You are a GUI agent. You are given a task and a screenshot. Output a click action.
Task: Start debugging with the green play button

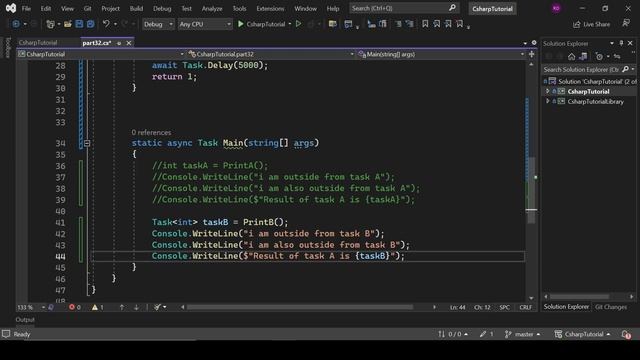click(241, 24)
